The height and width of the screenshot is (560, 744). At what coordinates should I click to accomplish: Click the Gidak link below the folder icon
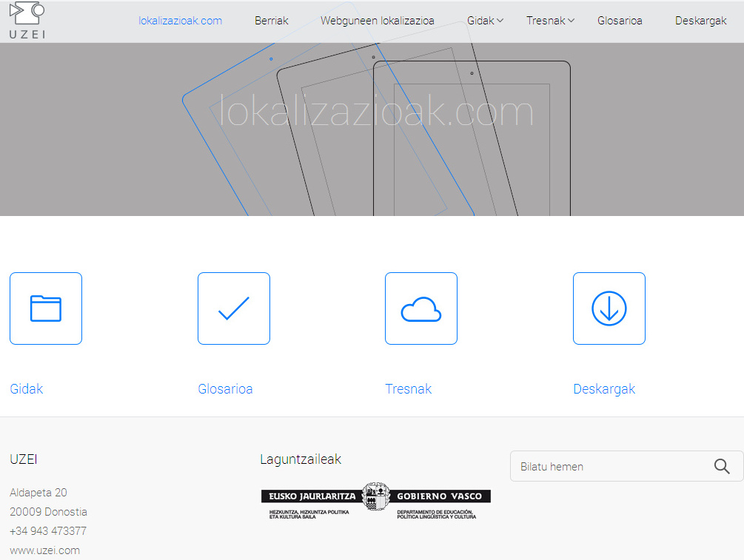pos(26,388)
